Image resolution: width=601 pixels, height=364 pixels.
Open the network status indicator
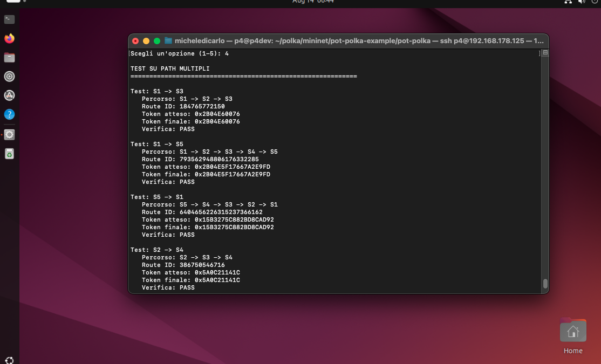[x=568, y=2]
